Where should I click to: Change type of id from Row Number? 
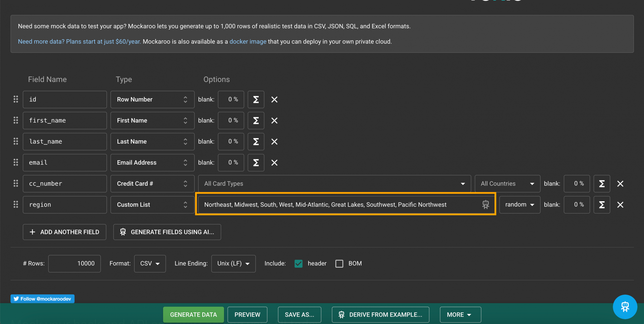tap(152, 99)
